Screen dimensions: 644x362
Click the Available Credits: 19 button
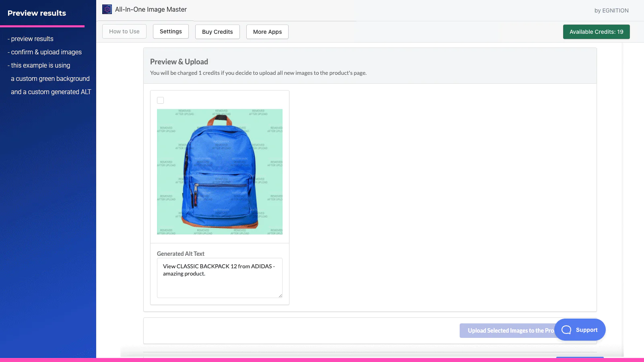click(x=597, y=32)
